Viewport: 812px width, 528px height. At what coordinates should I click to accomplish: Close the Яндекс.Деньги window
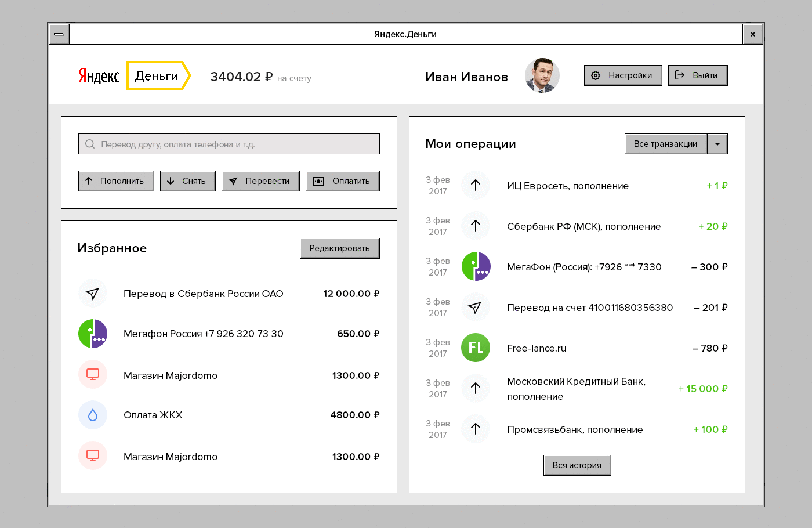[x=753, y=34]
